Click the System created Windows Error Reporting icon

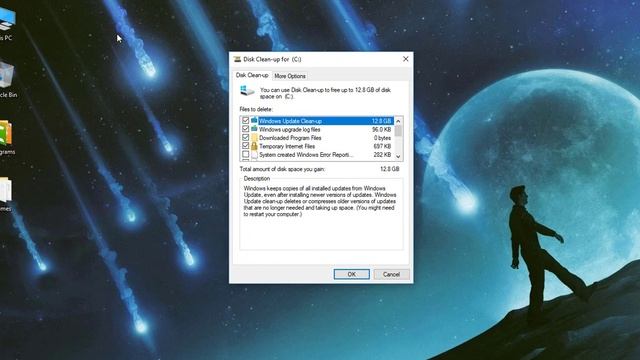(254, 155)
